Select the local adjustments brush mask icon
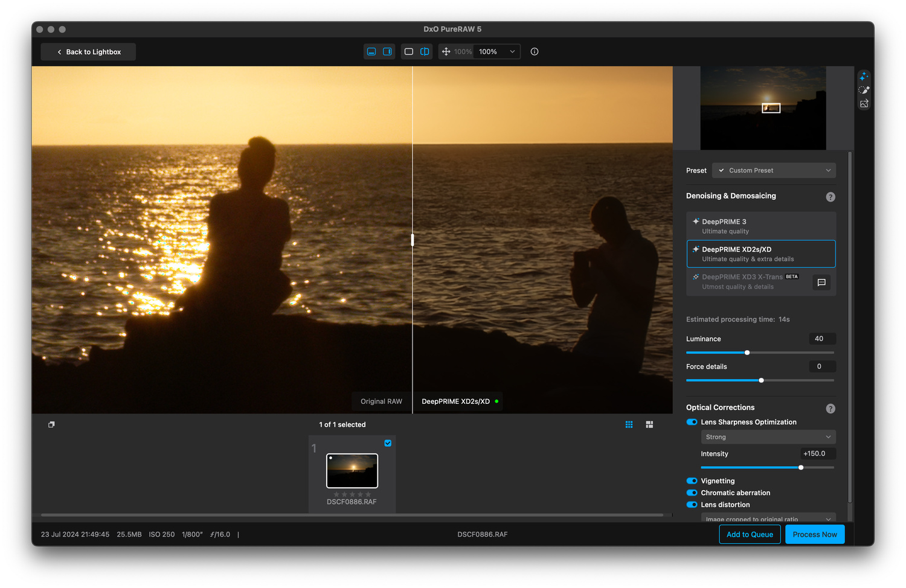This screenshot has width=906, height=588. pyautogui.click(x=864, y=90)
